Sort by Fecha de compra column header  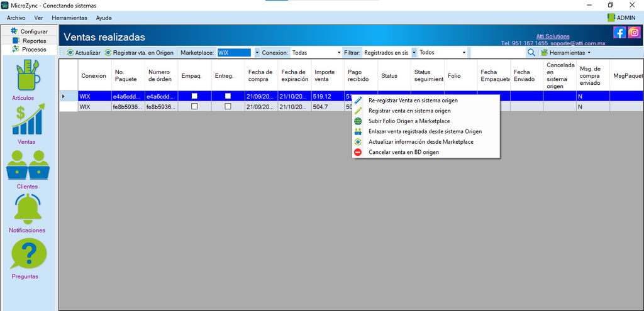click(261, 75)
